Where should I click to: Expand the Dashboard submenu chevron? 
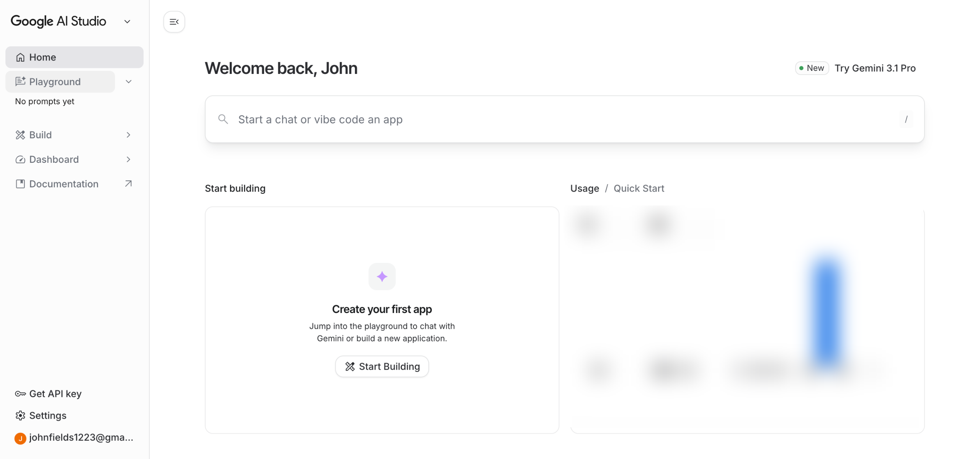pos(129,159)
